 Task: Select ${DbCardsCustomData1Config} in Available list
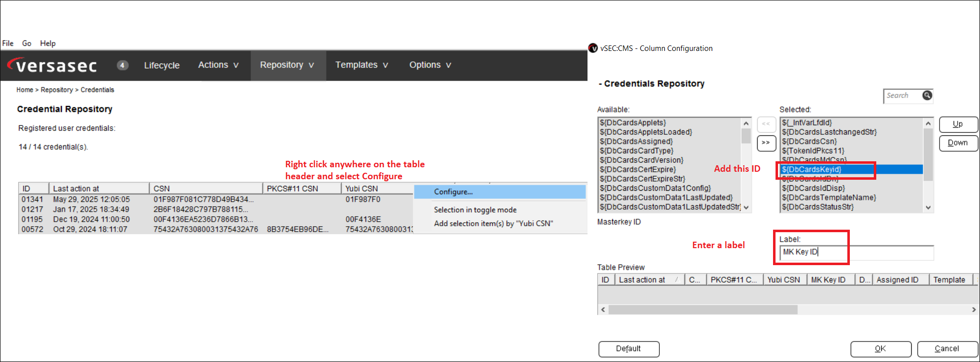pos(655,188)
